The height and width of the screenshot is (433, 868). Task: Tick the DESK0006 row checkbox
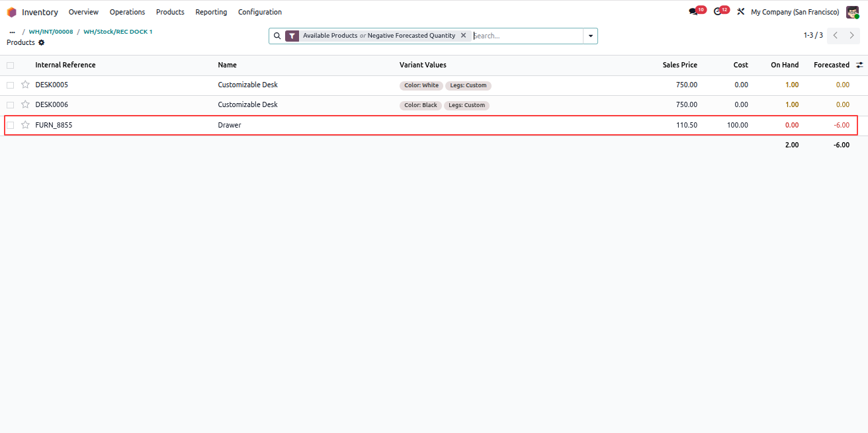(x=10, y=105)
